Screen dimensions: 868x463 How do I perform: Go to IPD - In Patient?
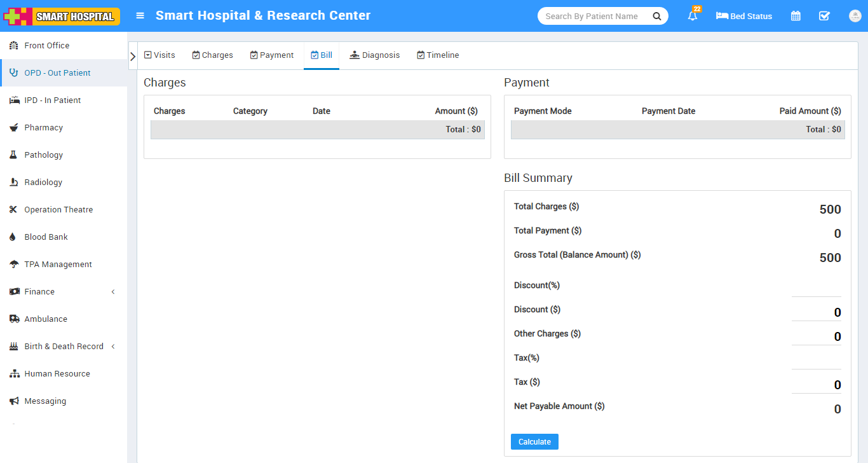[52, 100]
